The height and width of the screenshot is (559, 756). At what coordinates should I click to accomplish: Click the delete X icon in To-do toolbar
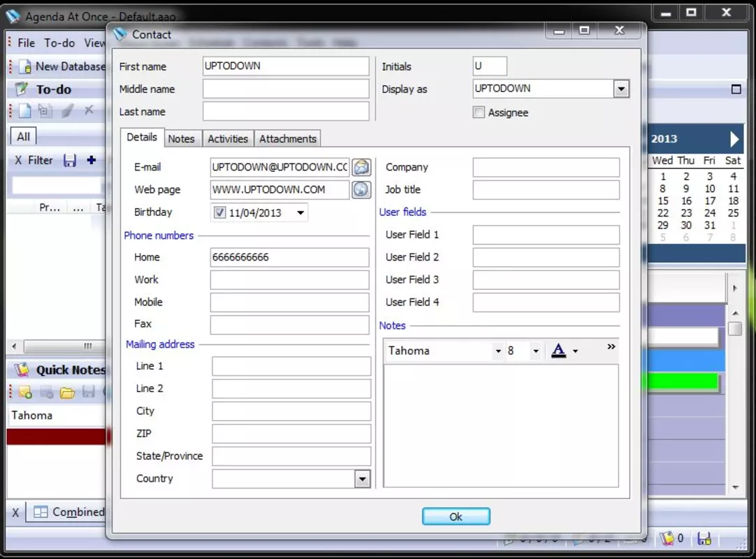pos(89,110)
